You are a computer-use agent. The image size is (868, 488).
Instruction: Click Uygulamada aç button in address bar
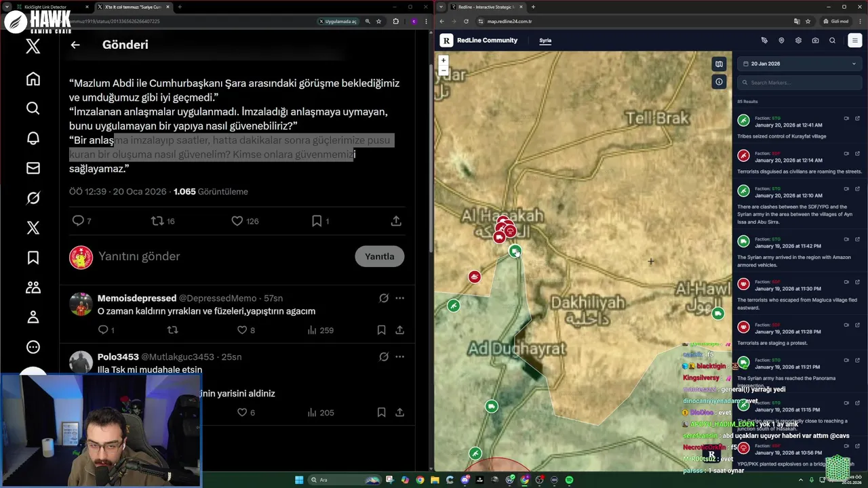point(338,21)
